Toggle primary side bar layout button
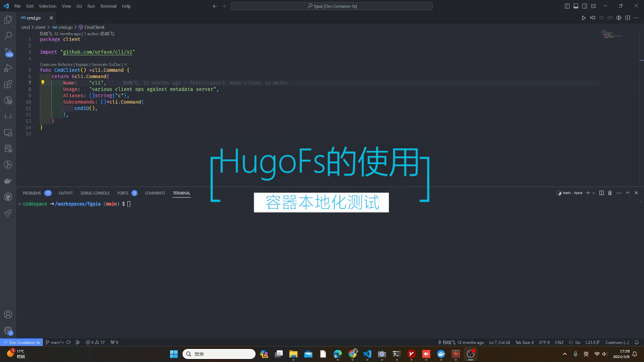The image size is (644, 362). (567, 6)
